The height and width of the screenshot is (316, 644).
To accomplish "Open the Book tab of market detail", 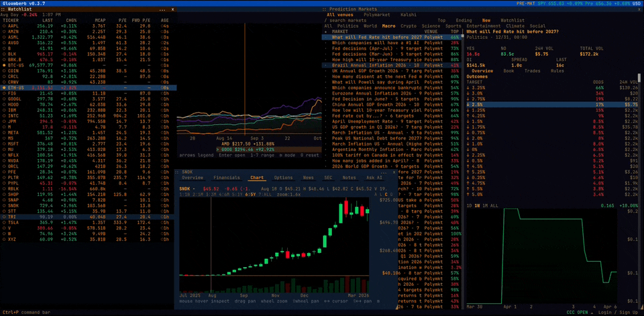I will 508,70.
